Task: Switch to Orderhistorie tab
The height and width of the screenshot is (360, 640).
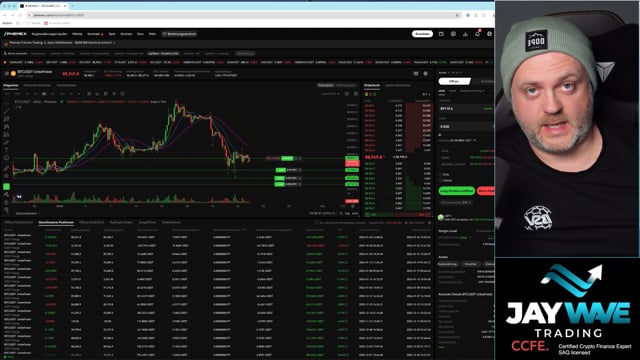Action: pos(171,222)
